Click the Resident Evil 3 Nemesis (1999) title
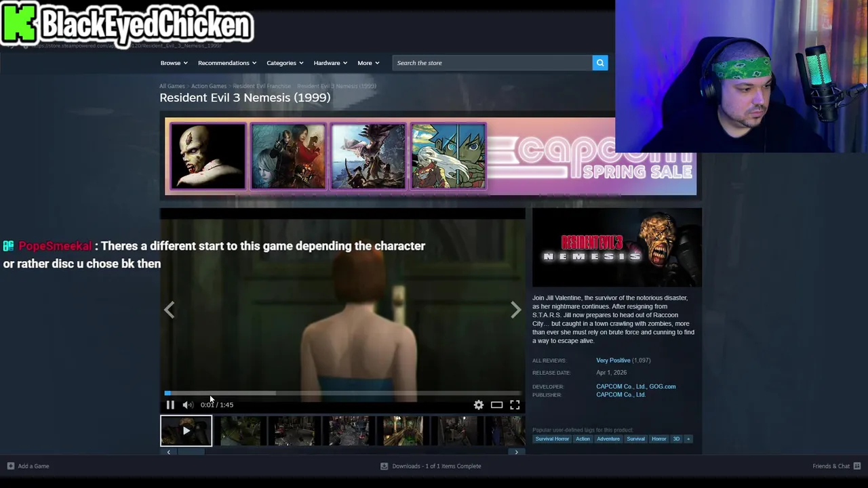Viewport: 868px width, 488px height. point(245,98)
